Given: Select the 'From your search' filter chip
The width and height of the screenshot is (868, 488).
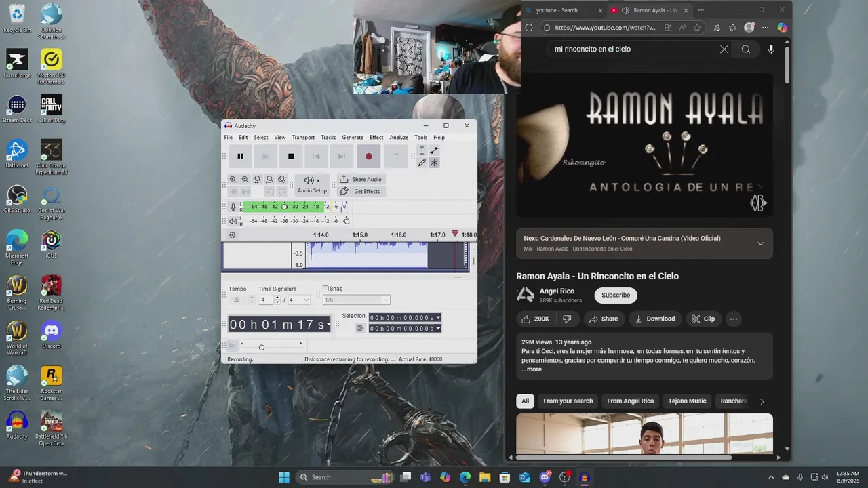Looking at the screenshot, I should (x=568, y=401).
